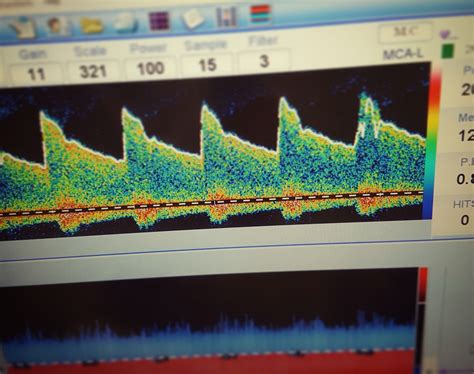Screen dimensions: 474x374
Task: Click the Power label text
Action: (148, 48)
